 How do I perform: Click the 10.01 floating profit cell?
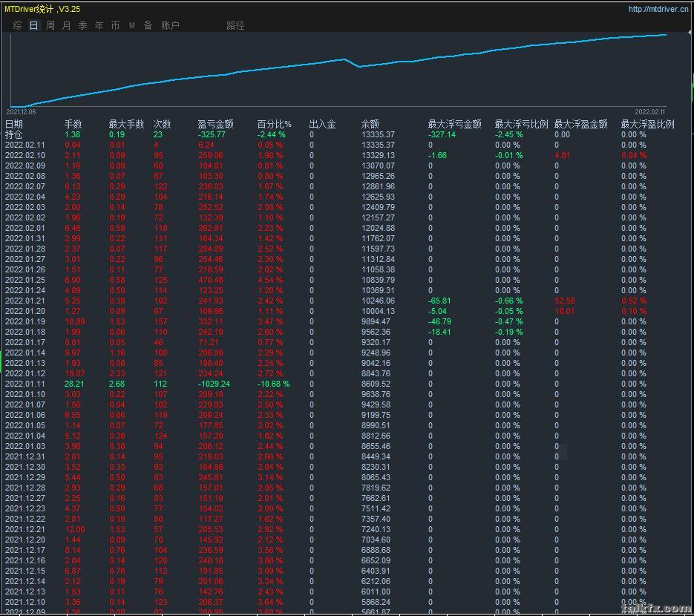[x=564, y=311]
